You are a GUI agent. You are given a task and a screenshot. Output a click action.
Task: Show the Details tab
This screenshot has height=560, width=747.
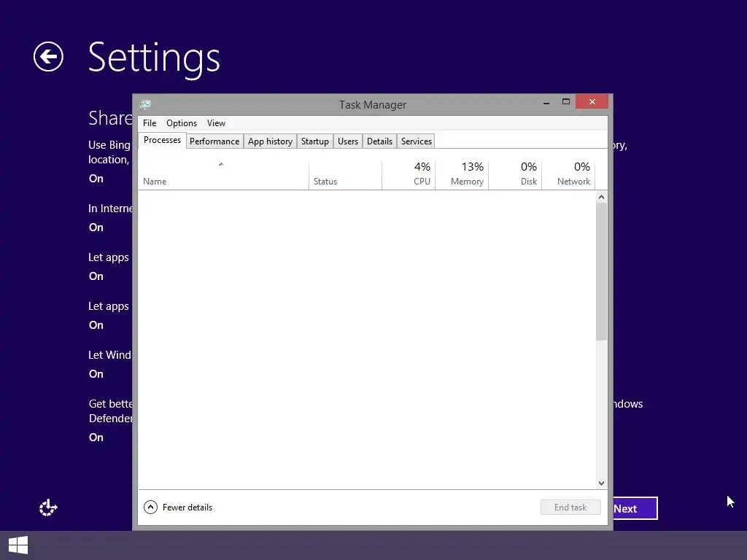[379, 141]
